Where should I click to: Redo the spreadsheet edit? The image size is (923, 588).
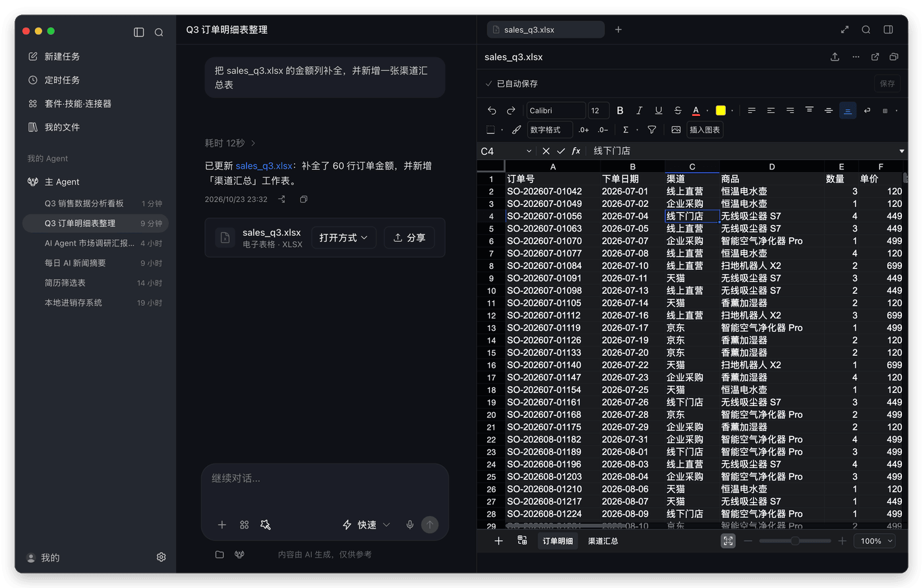511,111
